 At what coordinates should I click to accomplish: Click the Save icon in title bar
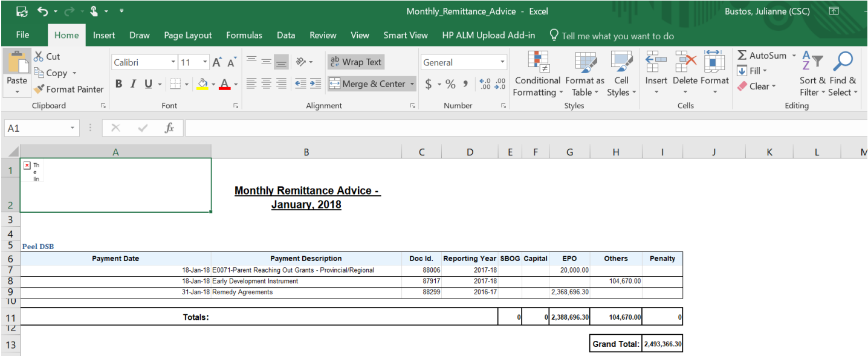click(22, 11)
